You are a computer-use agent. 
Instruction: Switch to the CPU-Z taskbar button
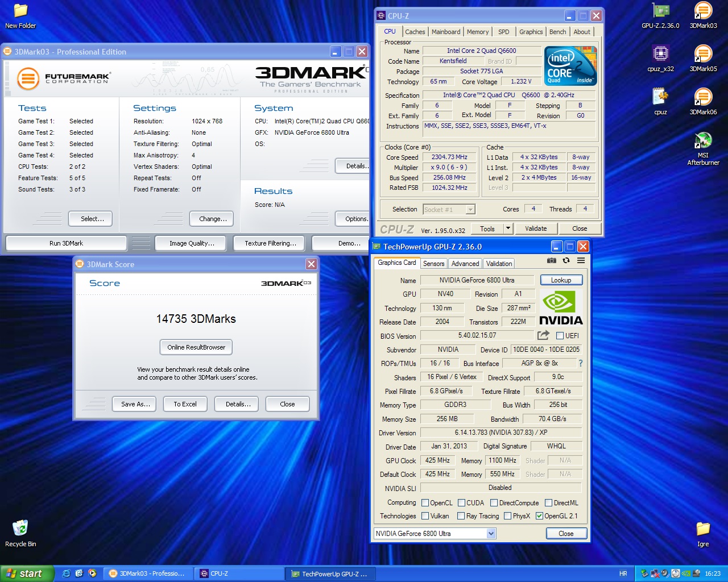pos(240,573)
